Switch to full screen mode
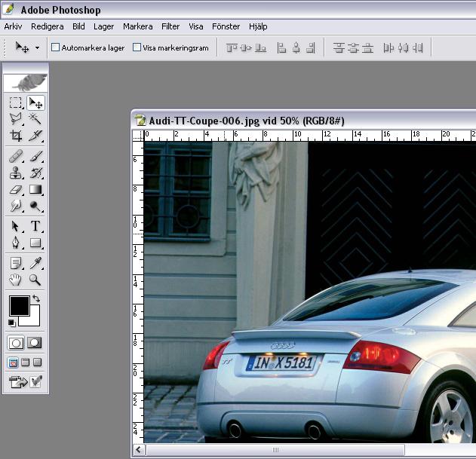The image size is (476, 459). 37,363
